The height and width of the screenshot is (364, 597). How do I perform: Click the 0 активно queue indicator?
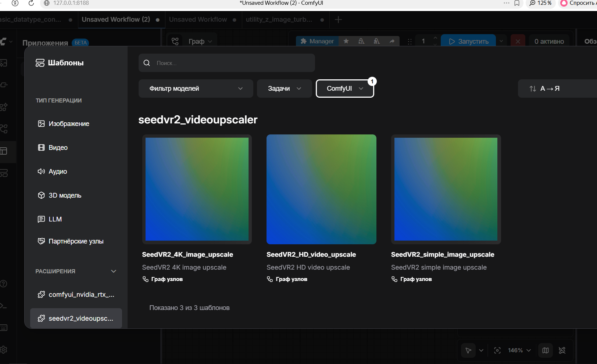pyautogui.click(x=549, y=42)
